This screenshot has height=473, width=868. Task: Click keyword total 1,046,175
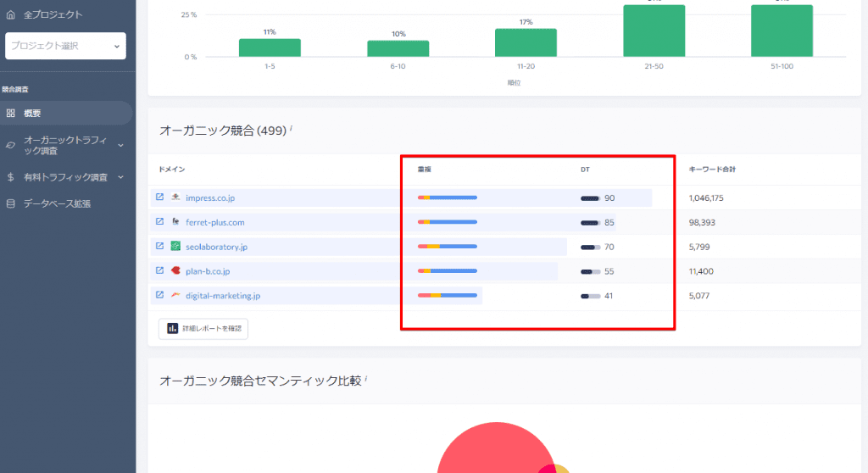click(x=706, y=198)
